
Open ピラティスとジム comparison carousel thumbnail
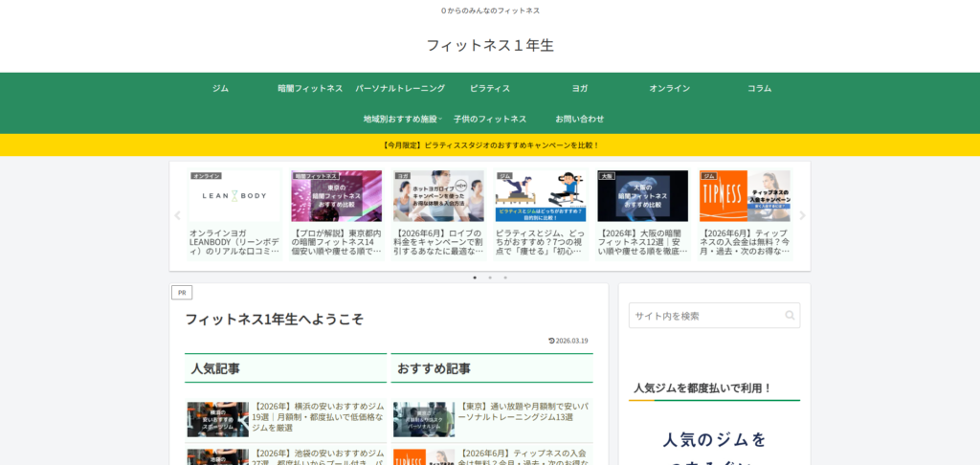(x=541, y=195)
